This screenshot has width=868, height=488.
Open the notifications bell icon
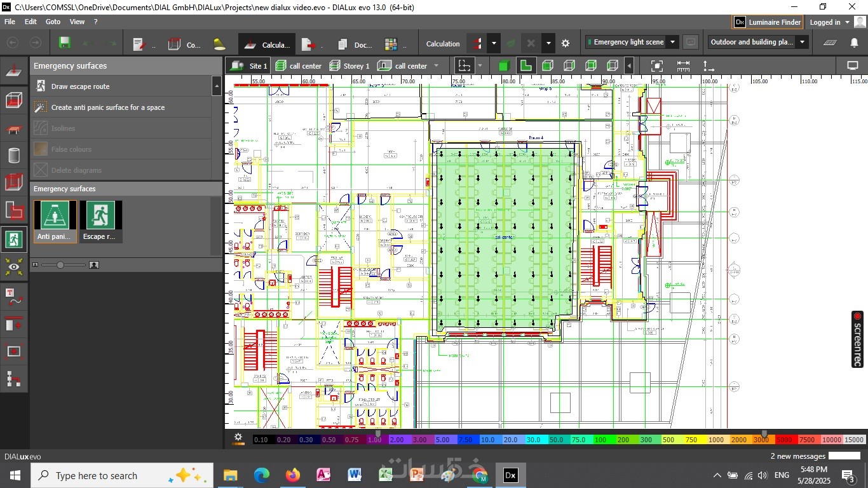click(854, 43)
